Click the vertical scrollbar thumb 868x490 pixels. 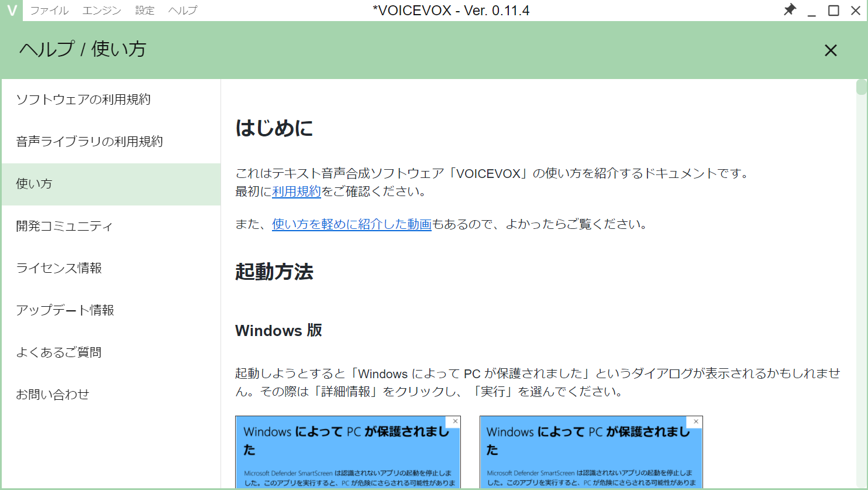click(x=861, y=87)
